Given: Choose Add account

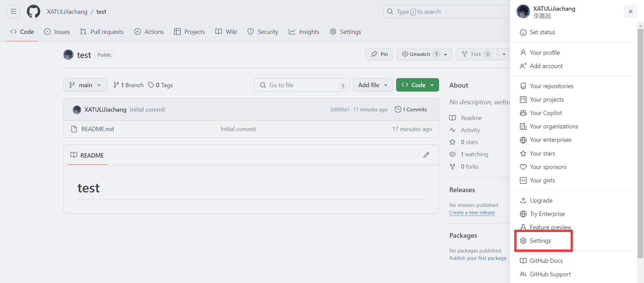Looking at the screenshot, I should tap(573, 66).
